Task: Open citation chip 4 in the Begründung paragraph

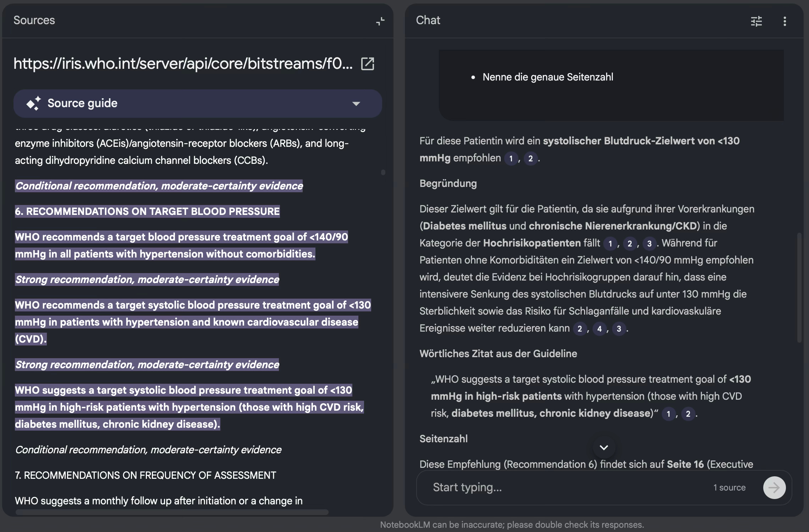Action: point(600,329)
